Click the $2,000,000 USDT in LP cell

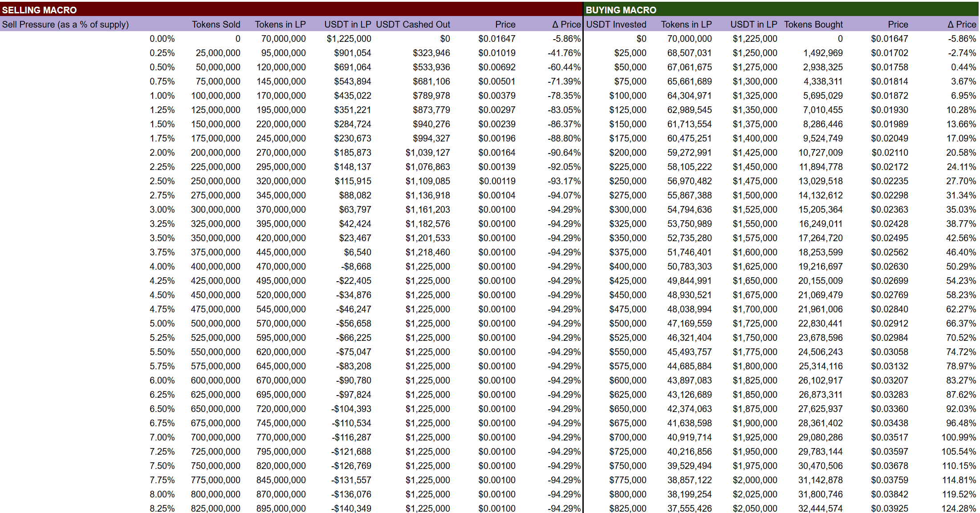(x=755, y=480)
